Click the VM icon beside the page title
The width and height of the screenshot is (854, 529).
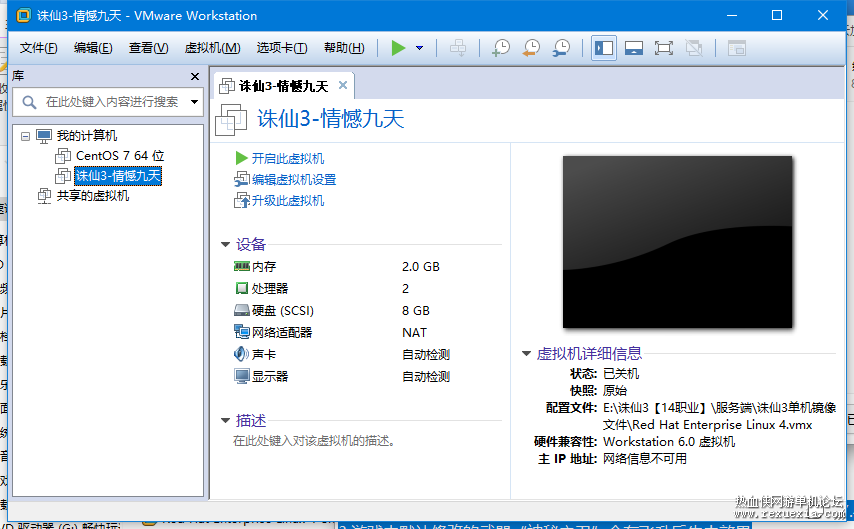[231, 119]
